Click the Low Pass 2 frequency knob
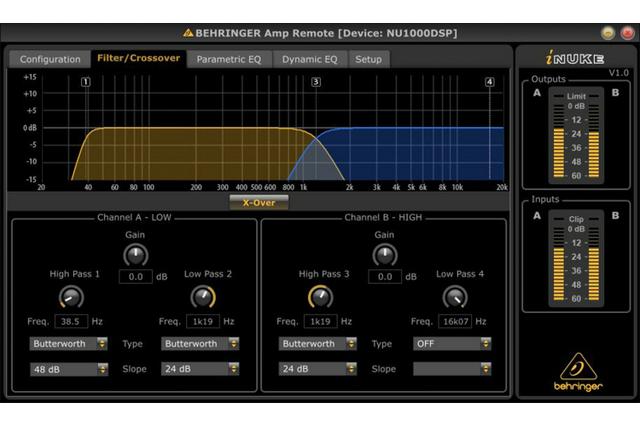Viewport: 640px width, 426px height. tap(203, 297)
